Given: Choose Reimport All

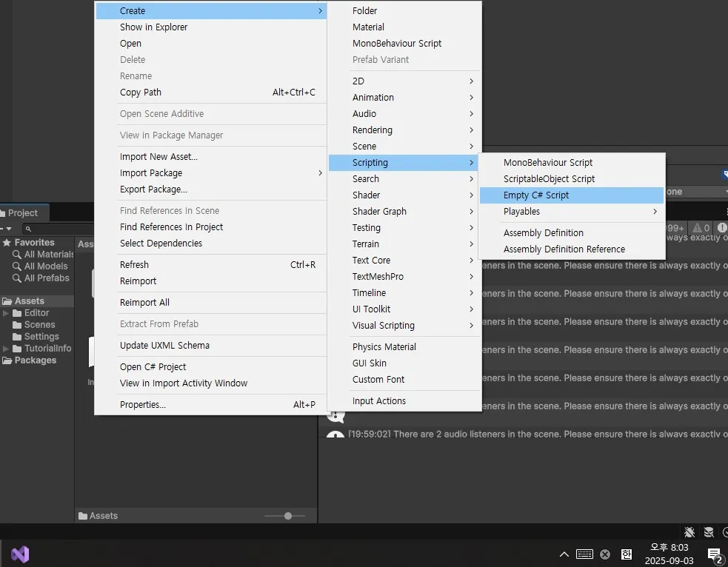Looking at the screenshot, I should coord(211,303).
